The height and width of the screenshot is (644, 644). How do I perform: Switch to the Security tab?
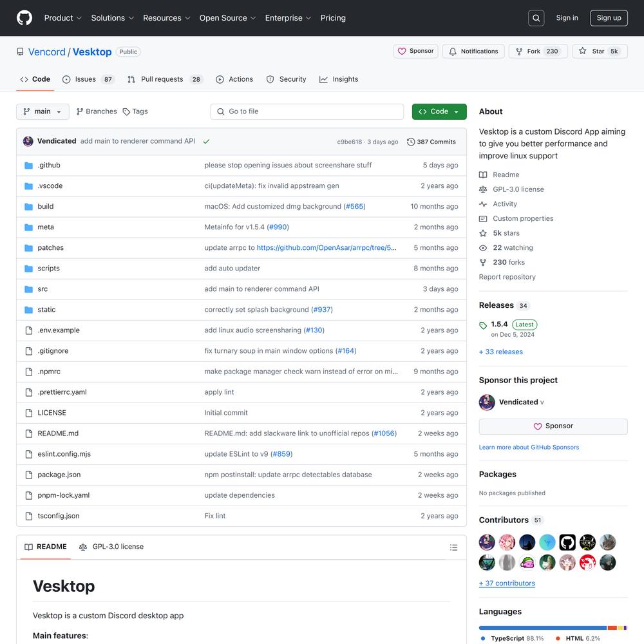tap(287, 79)
